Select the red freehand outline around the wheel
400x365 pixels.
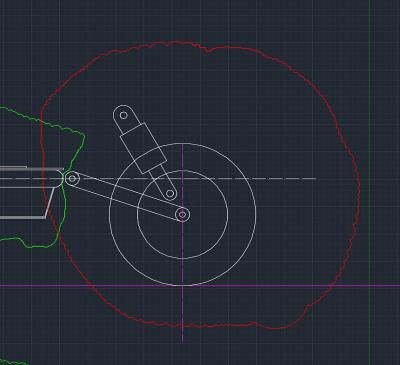tap(359, 187)
